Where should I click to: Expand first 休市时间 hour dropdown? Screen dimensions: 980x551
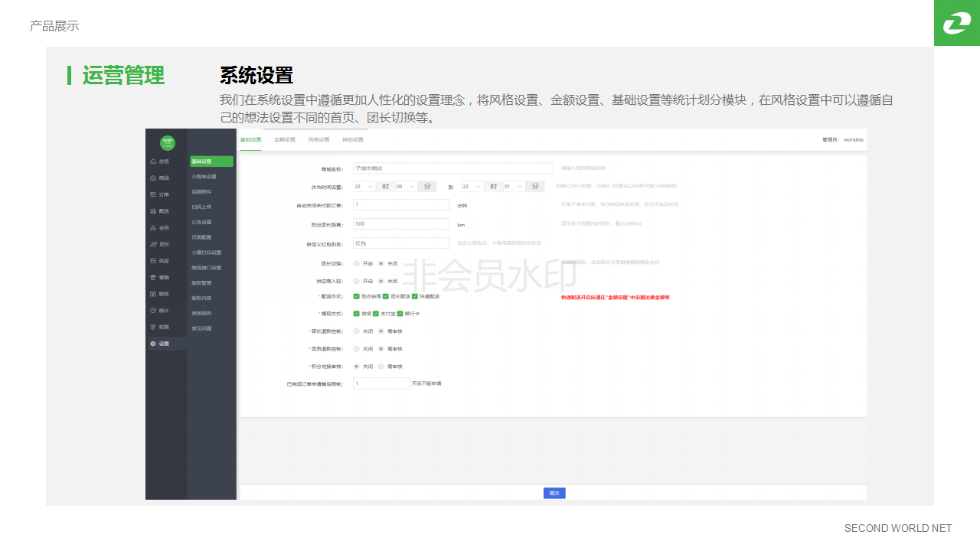click(x=364, y=186)
